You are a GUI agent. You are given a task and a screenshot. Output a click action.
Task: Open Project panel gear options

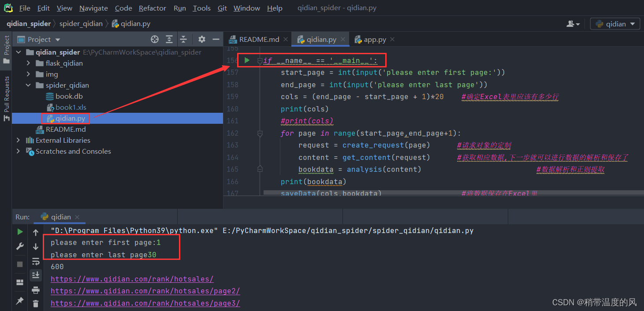[x=202, y=39]
